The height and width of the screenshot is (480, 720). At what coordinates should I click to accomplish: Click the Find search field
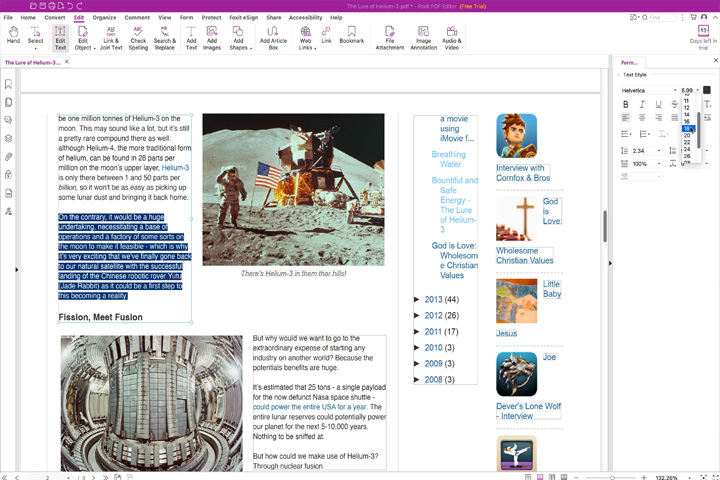tap(659, 17)
